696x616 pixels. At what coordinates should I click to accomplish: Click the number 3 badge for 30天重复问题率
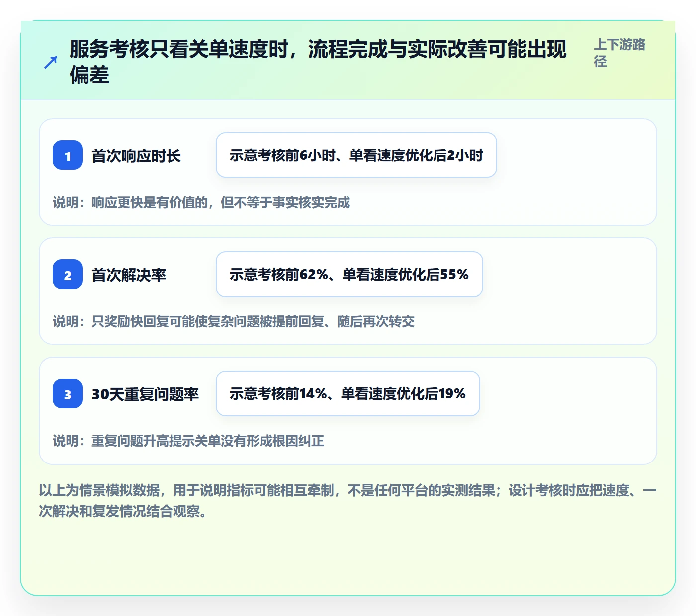click(68, 393)
